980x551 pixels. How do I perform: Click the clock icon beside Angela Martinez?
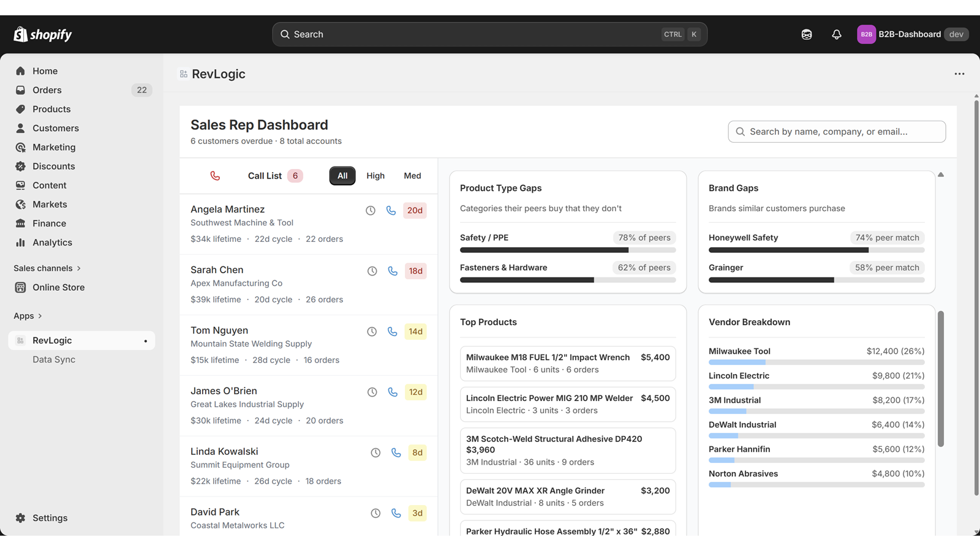pyautogui.click(x=370, y=210)
